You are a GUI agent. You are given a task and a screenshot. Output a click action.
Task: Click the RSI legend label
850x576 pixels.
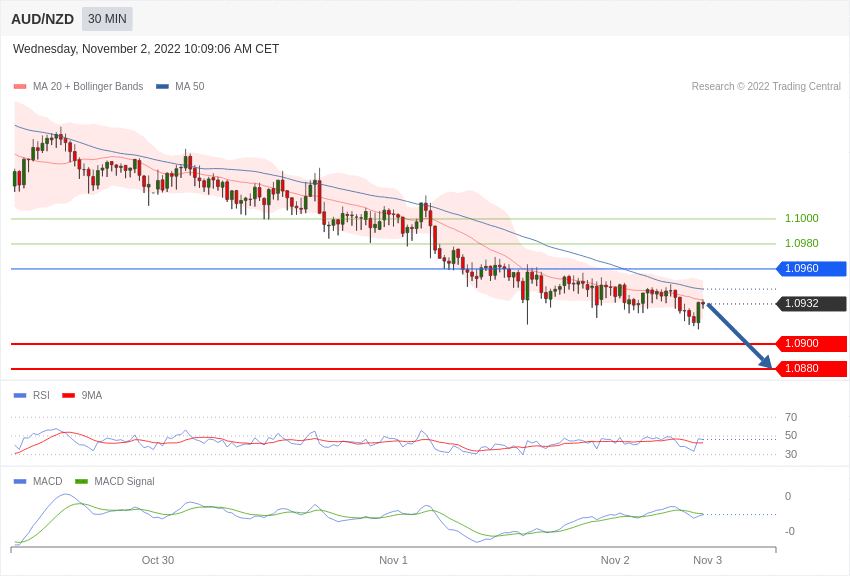click(41, 396)
